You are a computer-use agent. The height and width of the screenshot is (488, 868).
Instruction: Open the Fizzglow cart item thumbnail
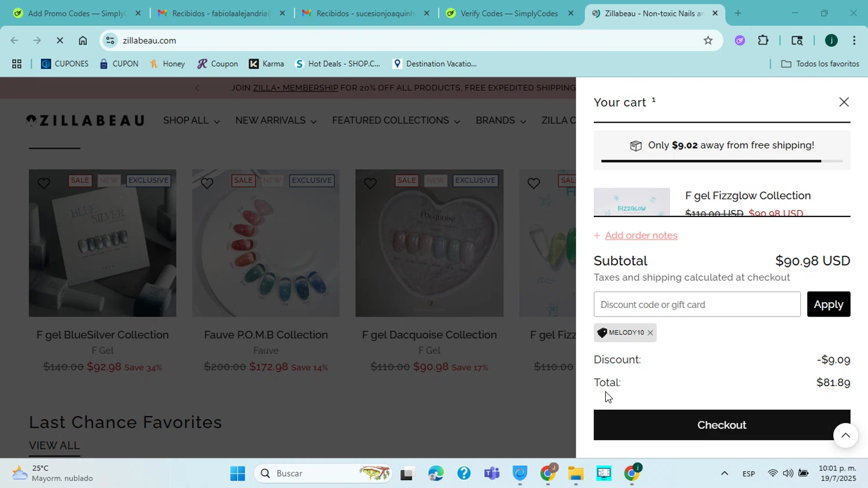pos(632,201)
